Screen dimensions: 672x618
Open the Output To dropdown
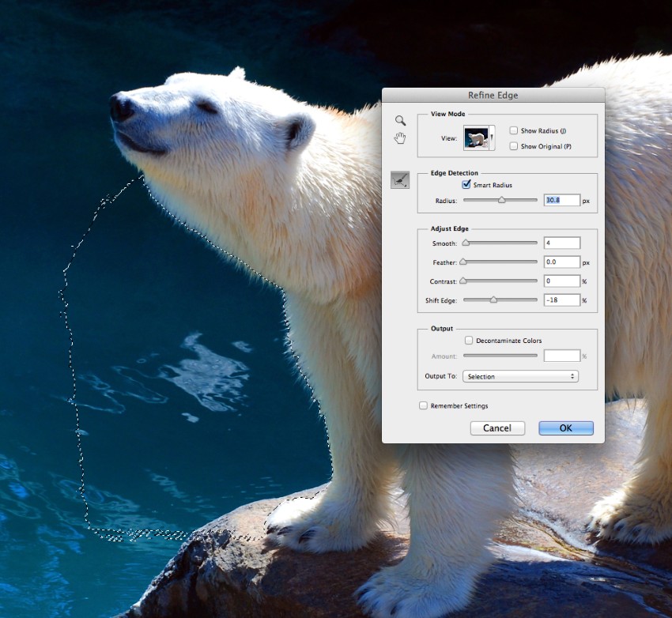coord(520,376)
